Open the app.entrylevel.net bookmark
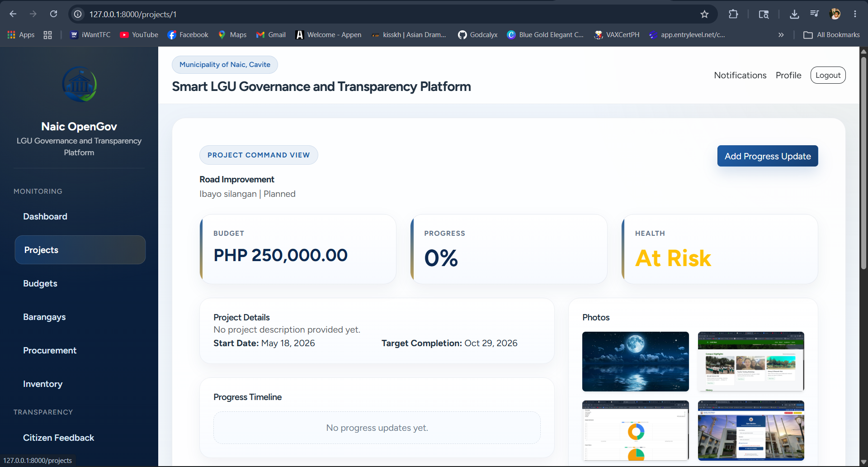868x467 pixels. tap(687, 35)
